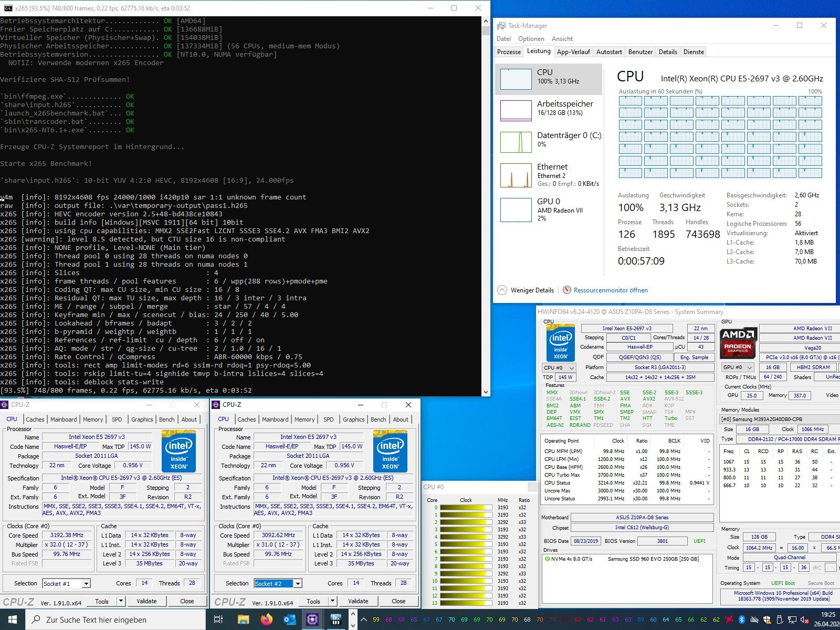Open Task View from the taskbar
Viewport: 840px width, 630px height.
click(x=218, y=619)
